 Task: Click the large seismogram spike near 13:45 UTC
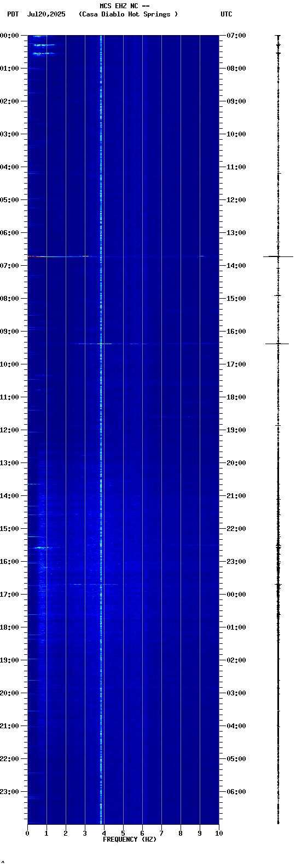click(x=278, y=256)
